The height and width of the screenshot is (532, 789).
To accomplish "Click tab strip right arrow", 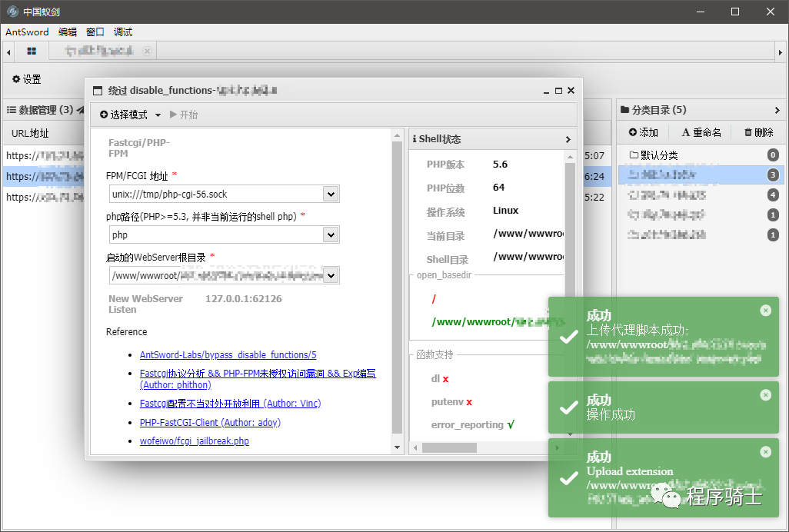I will click(780, 52).
